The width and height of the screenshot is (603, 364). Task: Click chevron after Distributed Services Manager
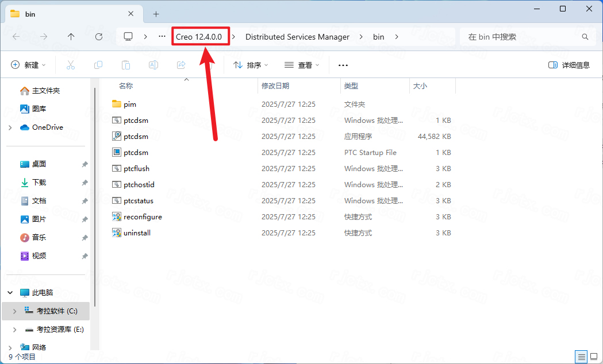click(361, 37)
